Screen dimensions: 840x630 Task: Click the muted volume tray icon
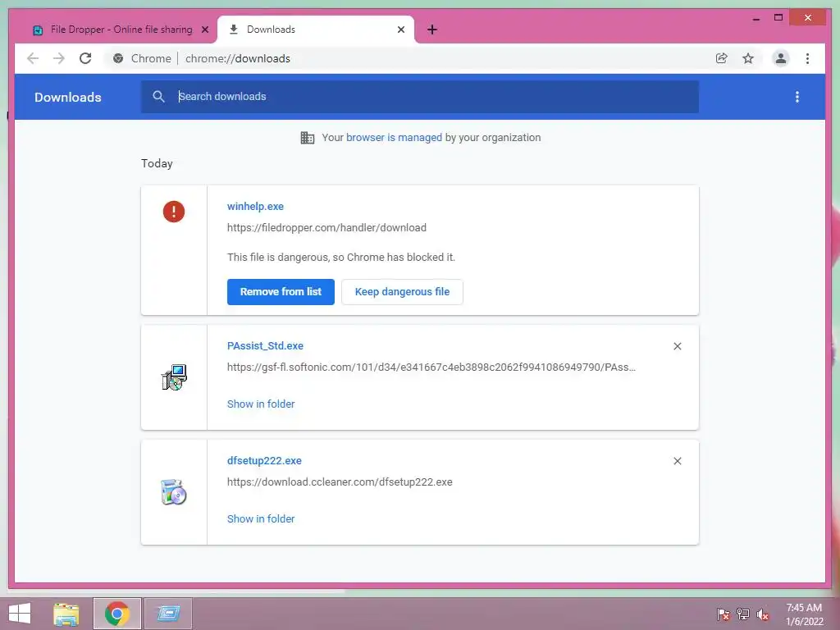click(763, 614)
